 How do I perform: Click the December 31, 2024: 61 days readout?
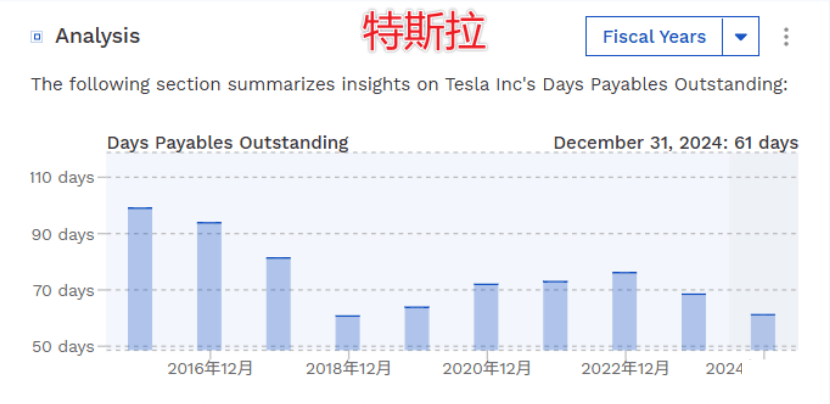click(676, 143)
